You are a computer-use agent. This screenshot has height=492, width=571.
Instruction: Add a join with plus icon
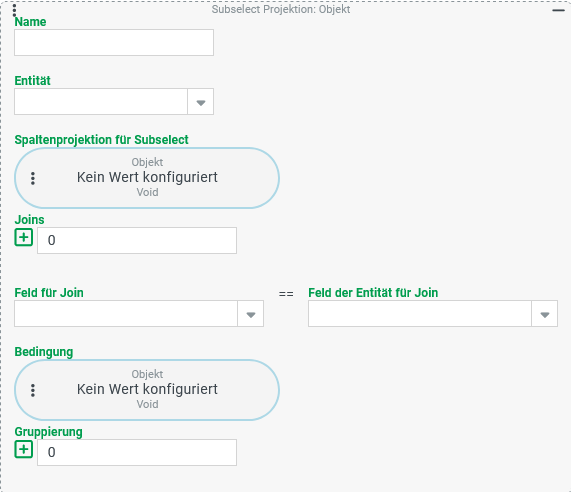[24, 237]
